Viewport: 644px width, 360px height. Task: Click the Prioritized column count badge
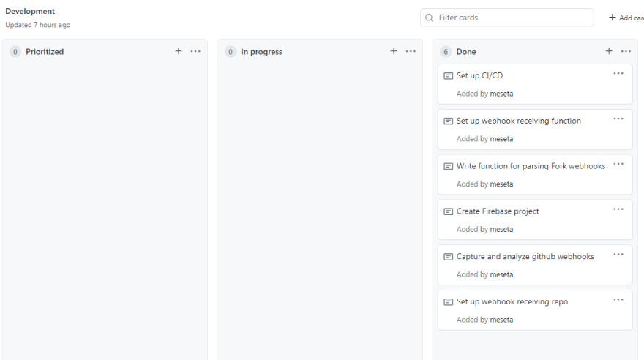point(15,52)
